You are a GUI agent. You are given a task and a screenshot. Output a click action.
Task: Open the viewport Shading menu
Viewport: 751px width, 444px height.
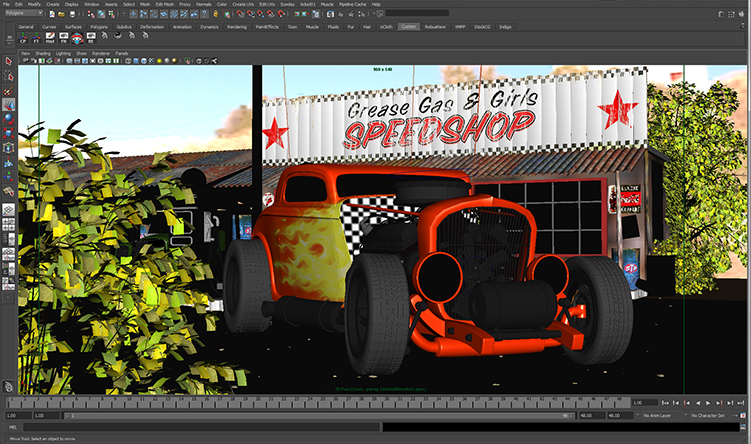43,53
